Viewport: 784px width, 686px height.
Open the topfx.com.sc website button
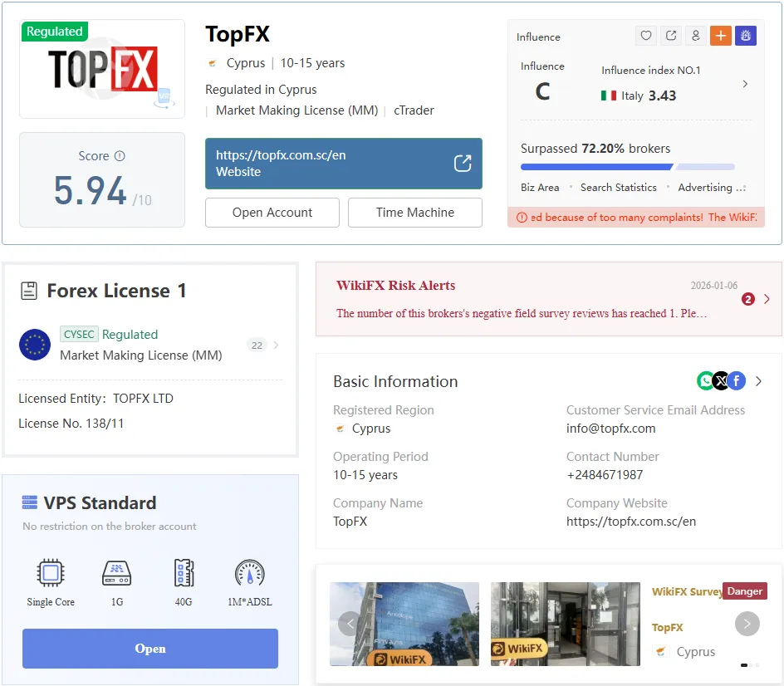[x=344, y=164]
